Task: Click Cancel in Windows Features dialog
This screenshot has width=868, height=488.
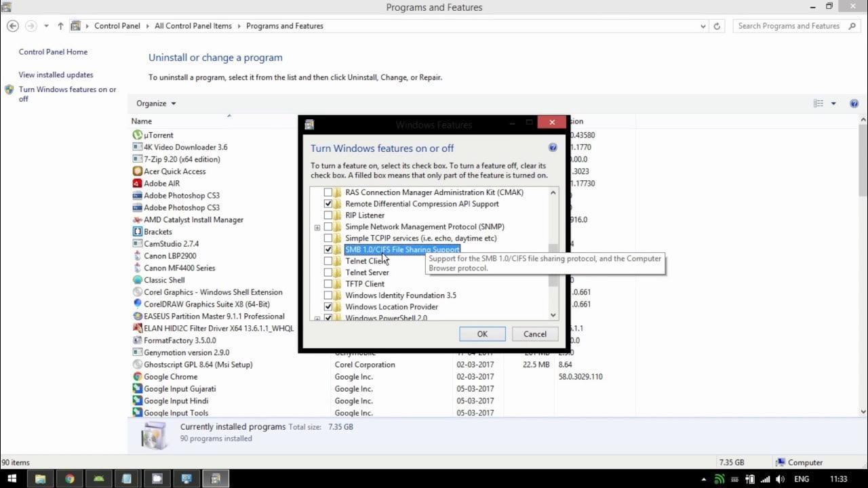Action: (534, 334)
